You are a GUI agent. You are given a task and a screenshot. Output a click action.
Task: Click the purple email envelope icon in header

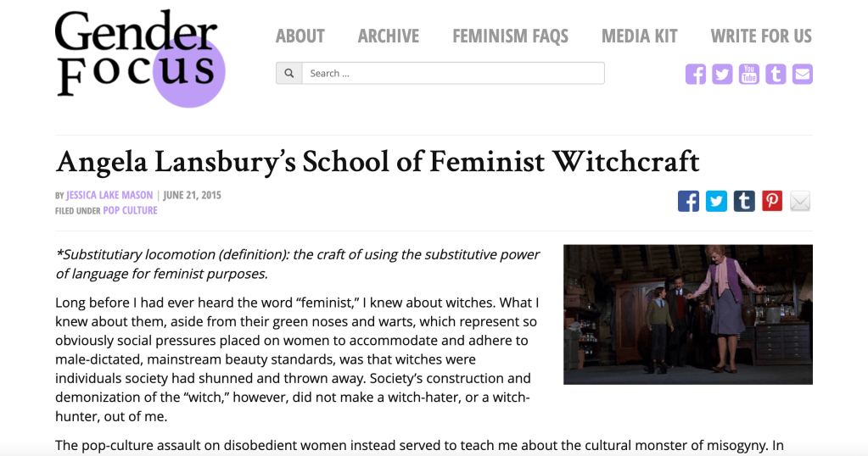tap(802, 74)
